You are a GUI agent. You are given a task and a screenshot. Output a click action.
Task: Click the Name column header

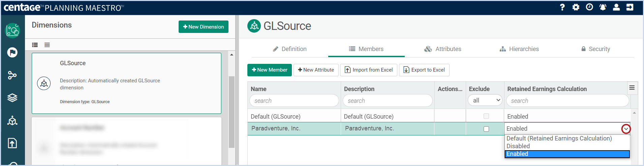258,89
